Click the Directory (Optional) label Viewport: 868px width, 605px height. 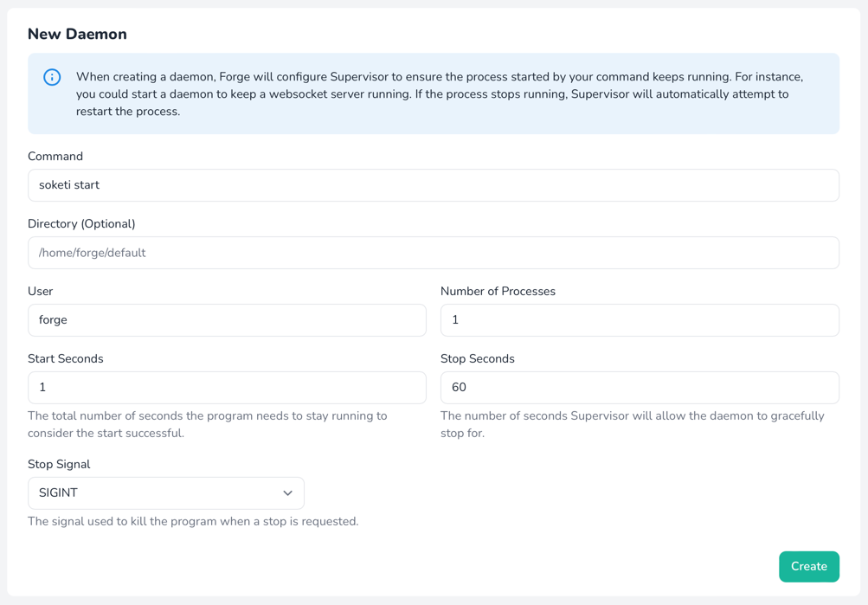click(81, 224)
